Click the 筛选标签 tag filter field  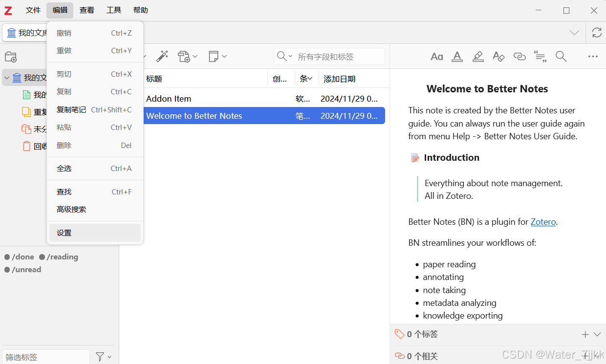pyautogui.click(x=46, y=357)
